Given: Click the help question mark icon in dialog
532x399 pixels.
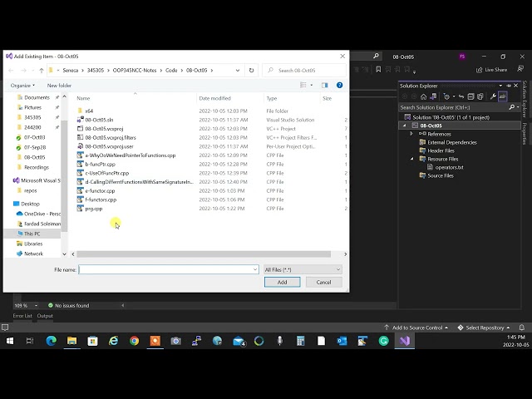Looking at the screenshot, I should [339, 85].
